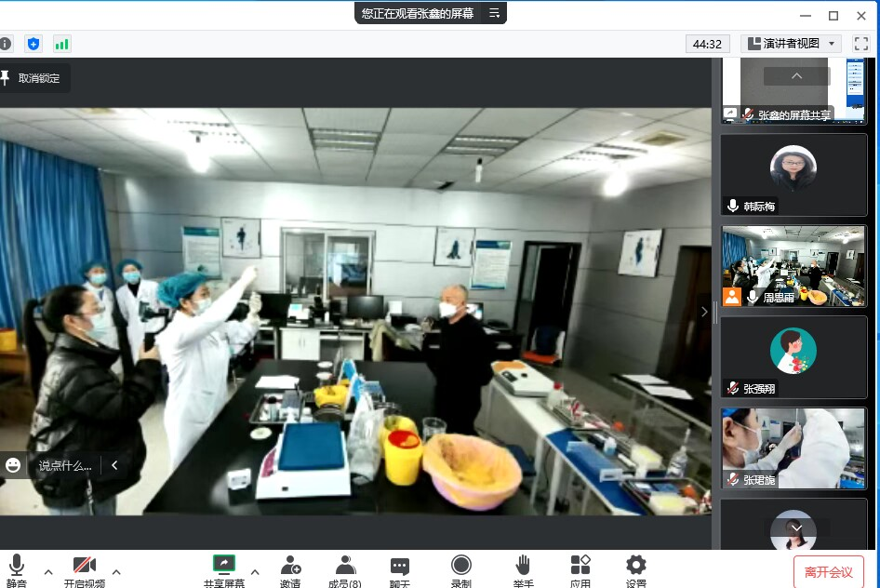Open the apps (应用) icon
Screen dimensions: 880x588
580,565
